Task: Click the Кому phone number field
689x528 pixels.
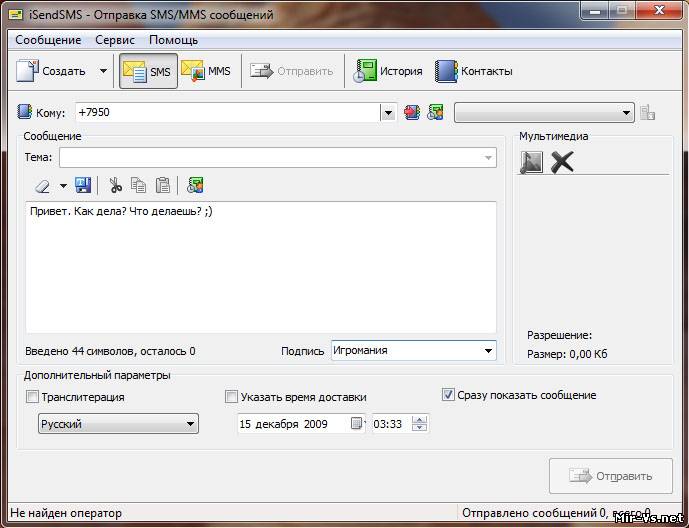Action: coord(228,112)
